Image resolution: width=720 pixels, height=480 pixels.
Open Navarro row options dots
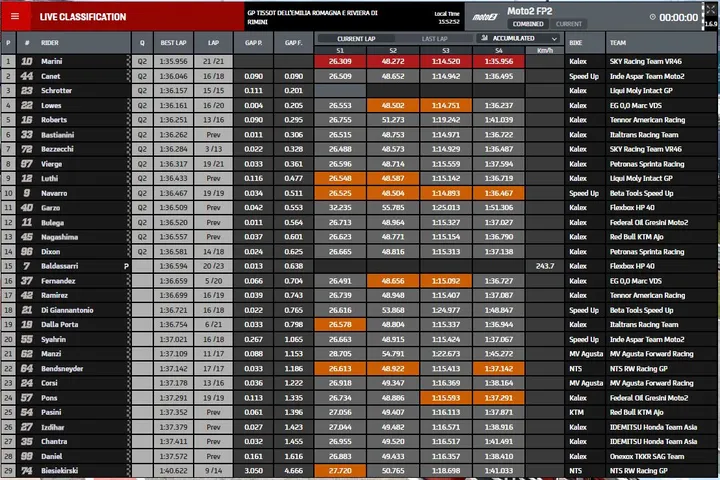(x=128, y=193)
